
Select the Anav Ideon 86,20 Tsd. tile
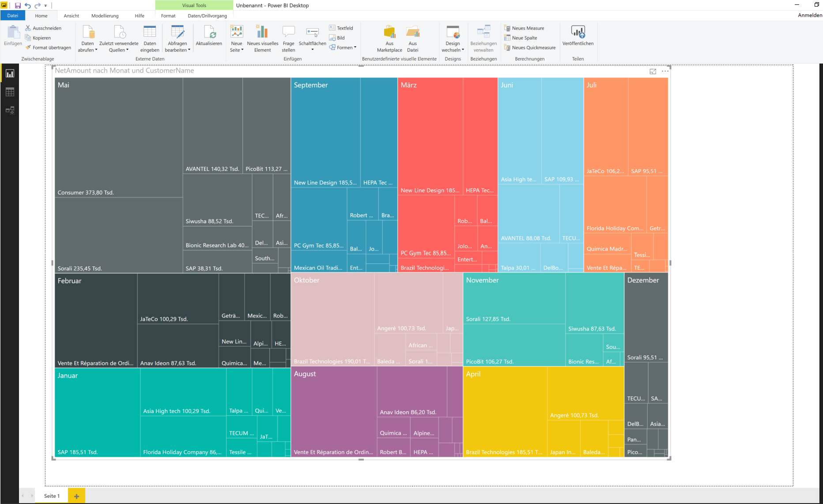(x=412, y=392)
